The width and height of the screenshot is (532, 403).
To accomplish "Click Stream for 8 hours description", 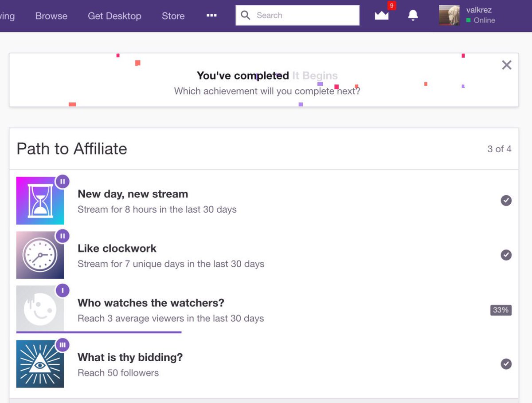I will tap(157, 209).
